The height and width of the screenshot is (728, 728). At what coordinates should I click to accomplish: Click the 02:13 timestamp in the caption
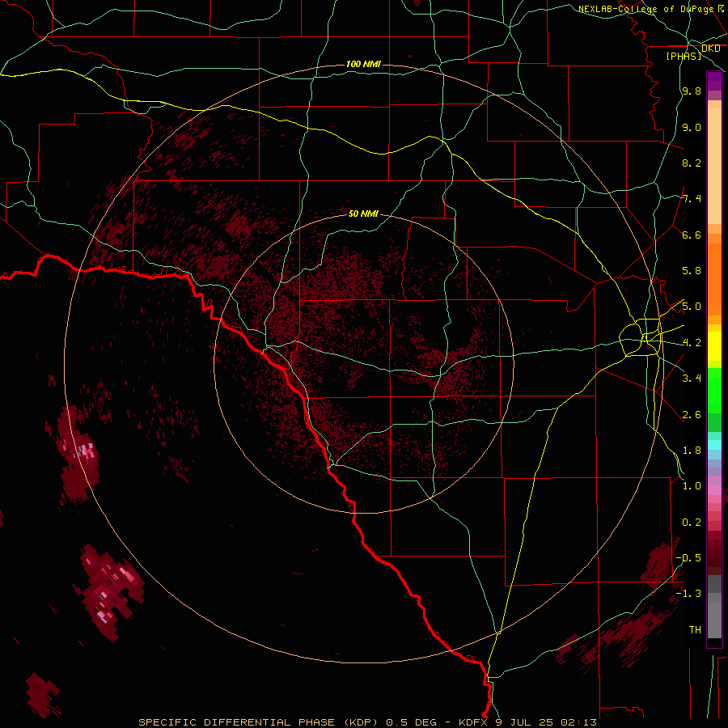click(x=578, y=722)
